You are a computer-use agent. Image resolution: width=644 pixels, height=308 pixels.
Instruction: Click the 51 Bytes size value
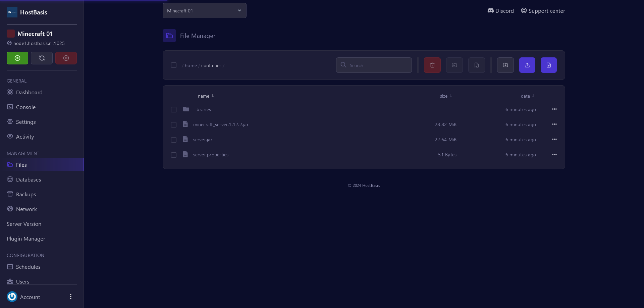point(447,155)
